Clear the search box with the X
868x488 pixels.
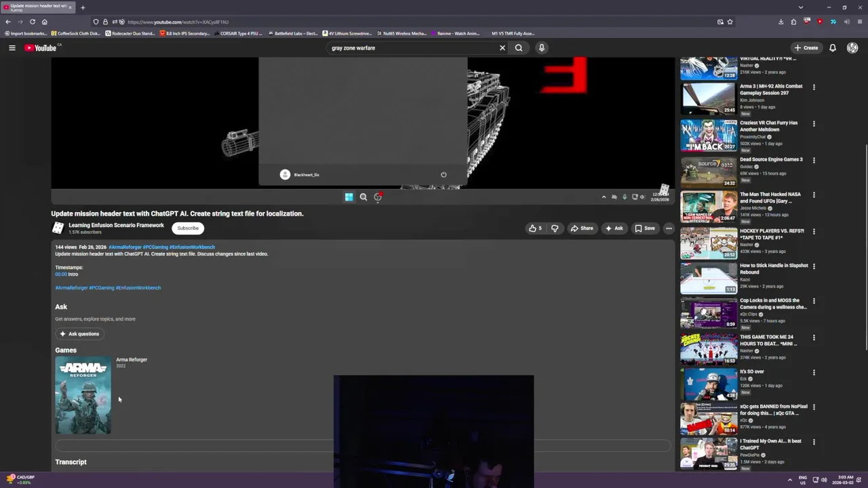[502, 47]
